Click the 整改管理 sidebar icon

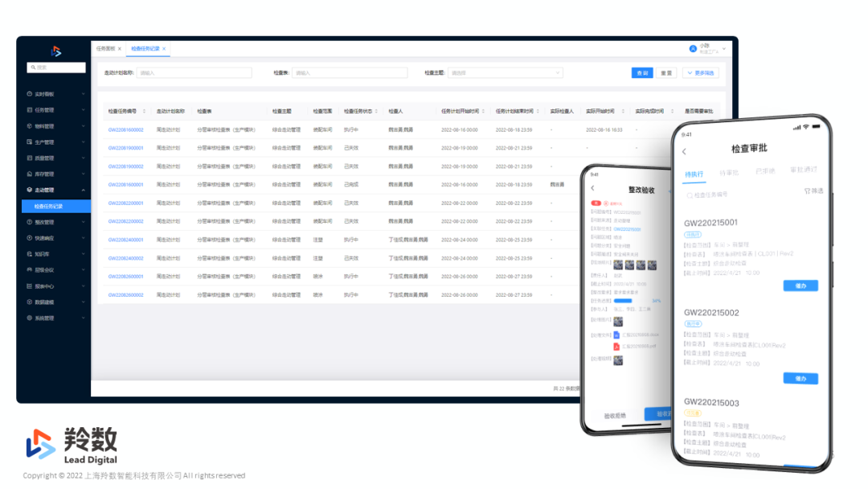(30, 221)
